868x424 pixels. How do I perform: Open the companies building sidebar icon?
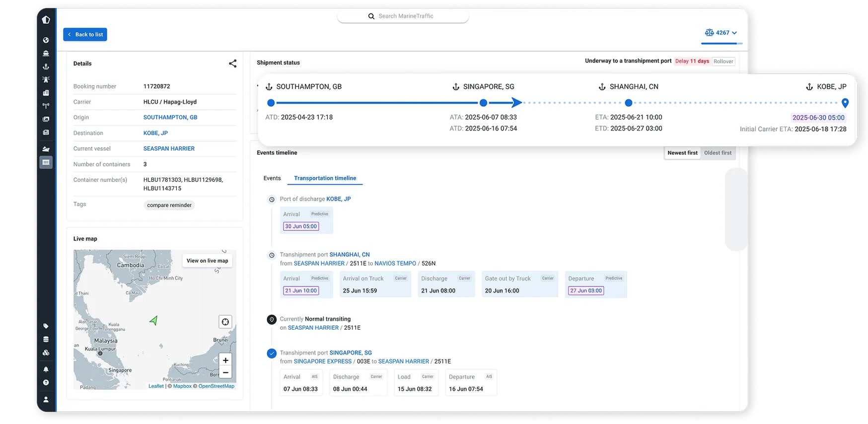point(46,93)
